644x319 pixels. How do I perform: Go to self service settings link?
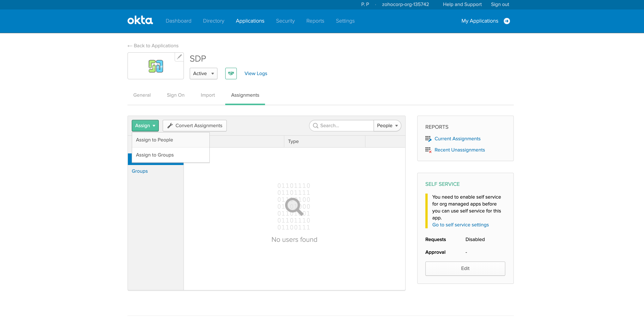tap(460, 225)
